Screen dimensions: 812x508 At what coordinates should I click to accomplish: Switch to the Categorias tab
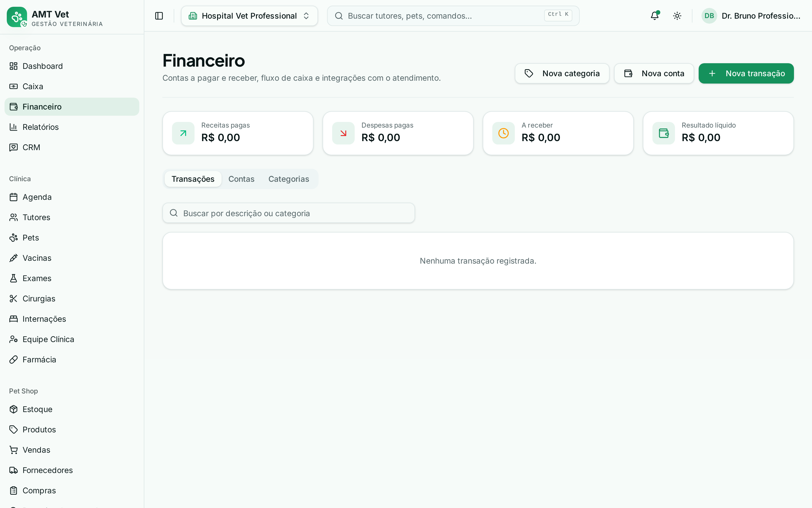(288, 179)
